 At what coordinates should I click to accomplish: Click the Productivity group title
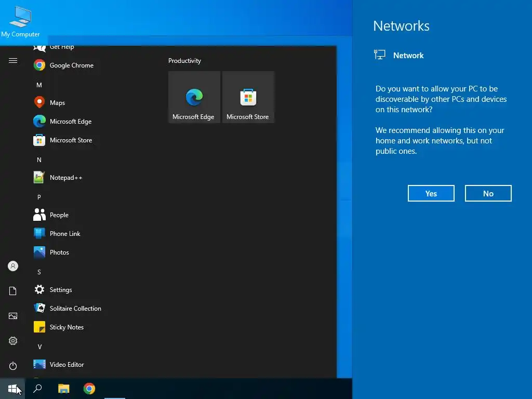184,61
